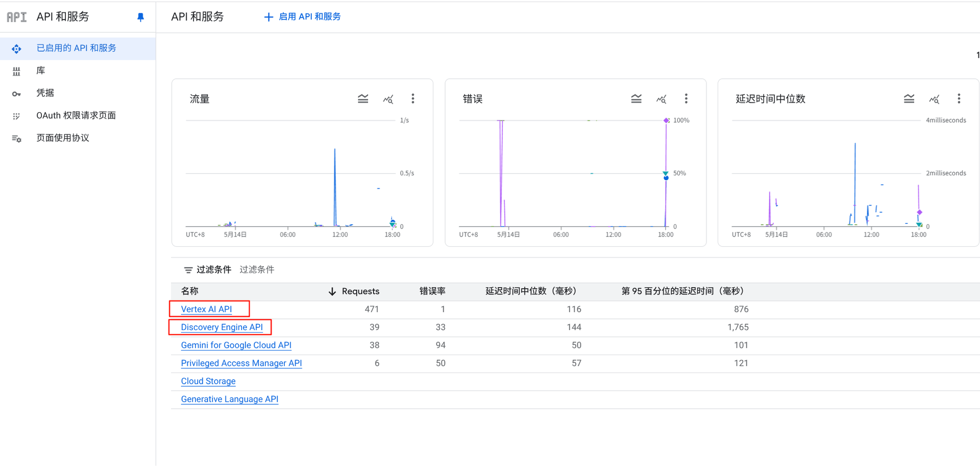Open Vertex AI API link

click(x=206, y=309)
